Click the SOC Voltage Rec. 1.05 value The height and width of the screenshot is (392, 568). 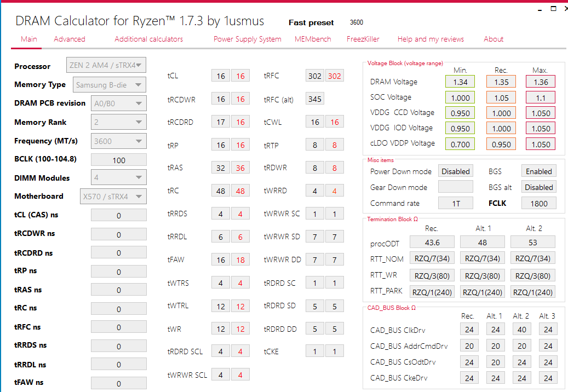pyautogui.click(x=501, y=98)
